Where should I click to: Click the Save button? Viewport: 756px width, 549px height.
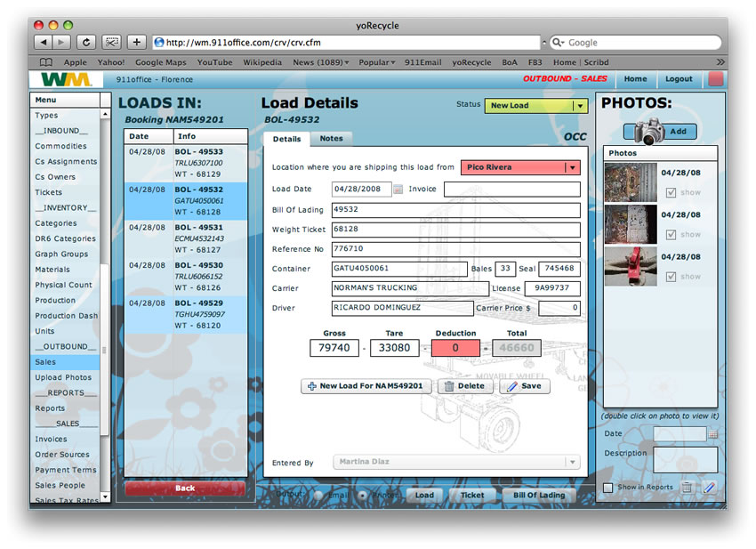coord(525,386)
